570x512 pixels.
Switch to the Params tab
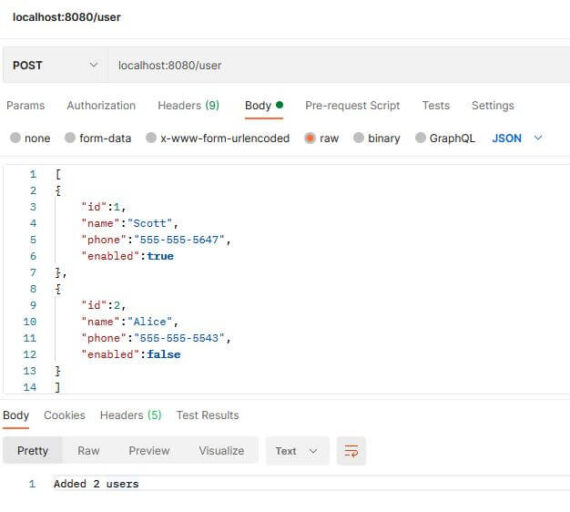click(x=25, y=105)
